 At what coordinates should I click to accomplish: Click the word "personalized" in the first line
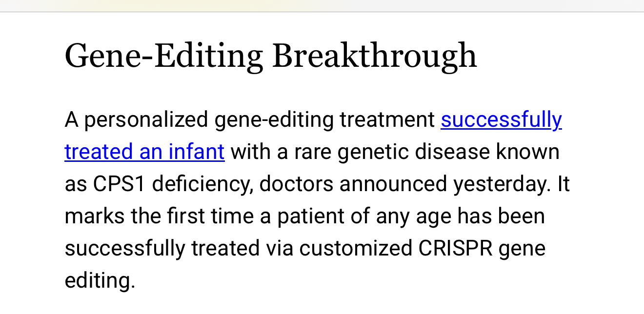[146, 120]
